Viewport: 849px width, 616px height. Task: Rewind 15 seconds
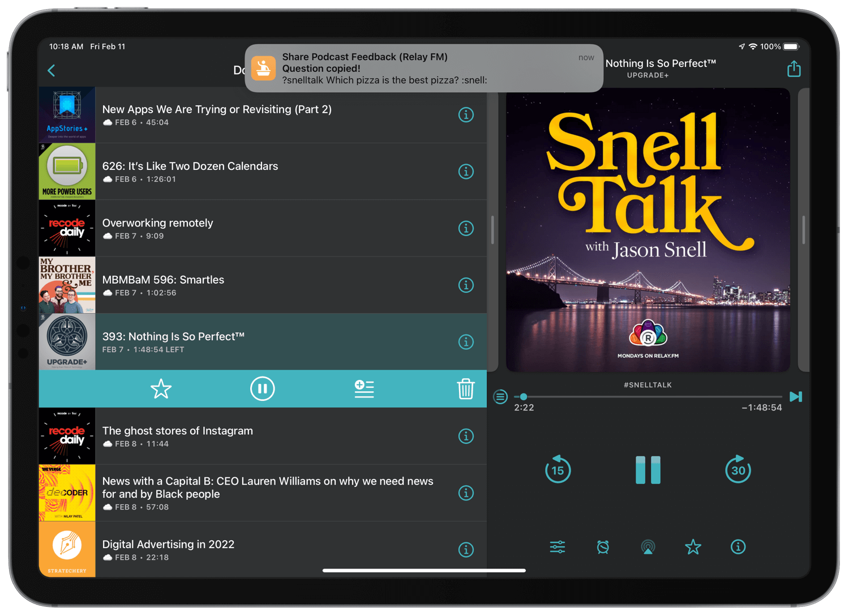pyautogui.click(x=558, y=469)
